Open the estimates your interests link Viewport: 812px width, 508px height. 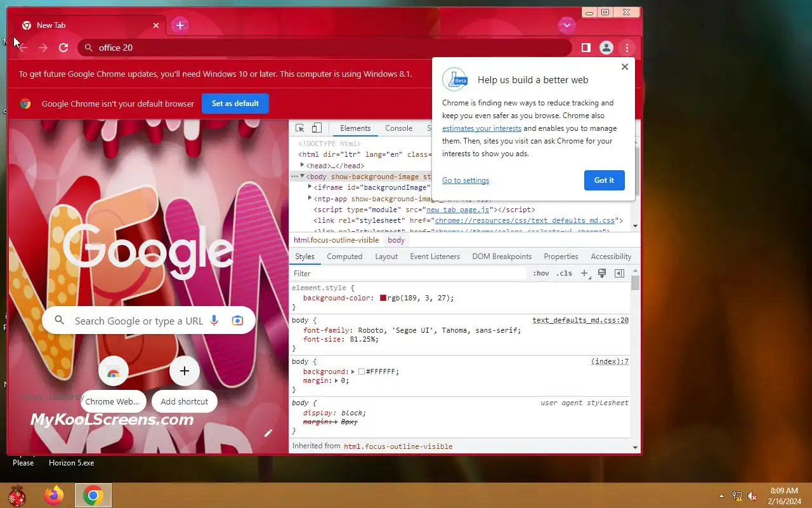coord(481,128)
